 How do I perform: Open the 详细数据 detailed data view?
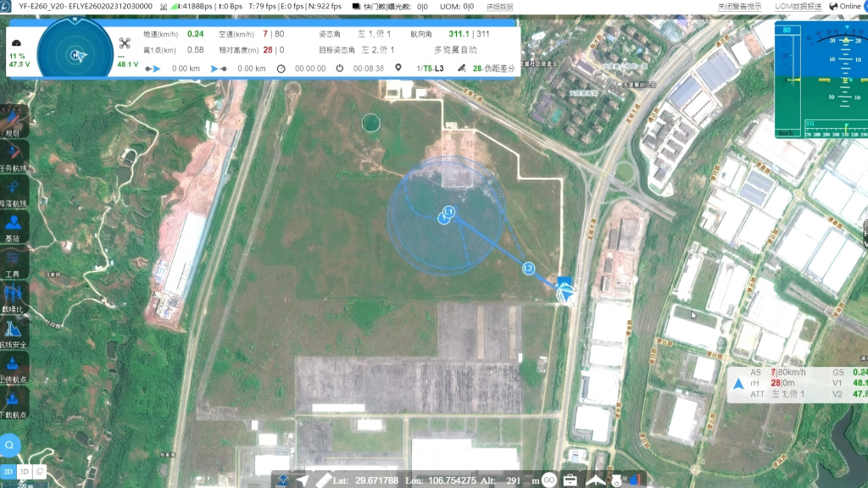[x=498, y=6]
